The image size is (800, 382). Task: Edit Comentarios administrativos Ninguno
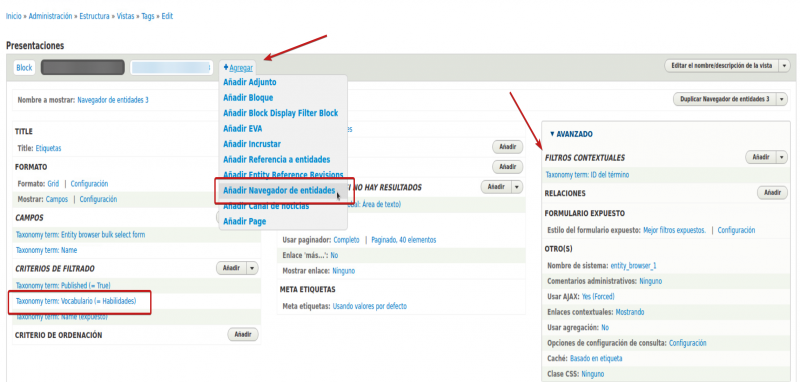[651, 281]
